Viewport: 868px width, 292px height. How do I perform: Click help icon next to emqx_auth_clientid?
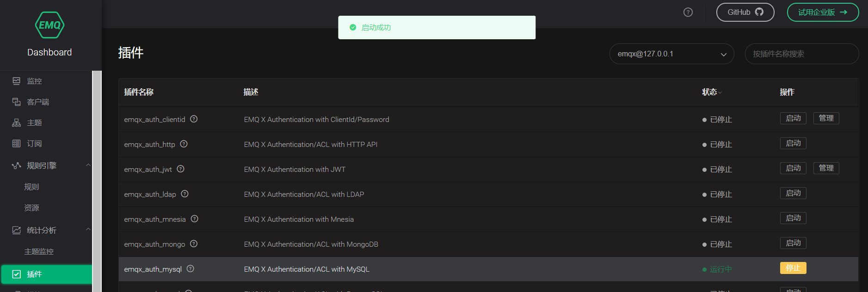[x=194, y=119]
